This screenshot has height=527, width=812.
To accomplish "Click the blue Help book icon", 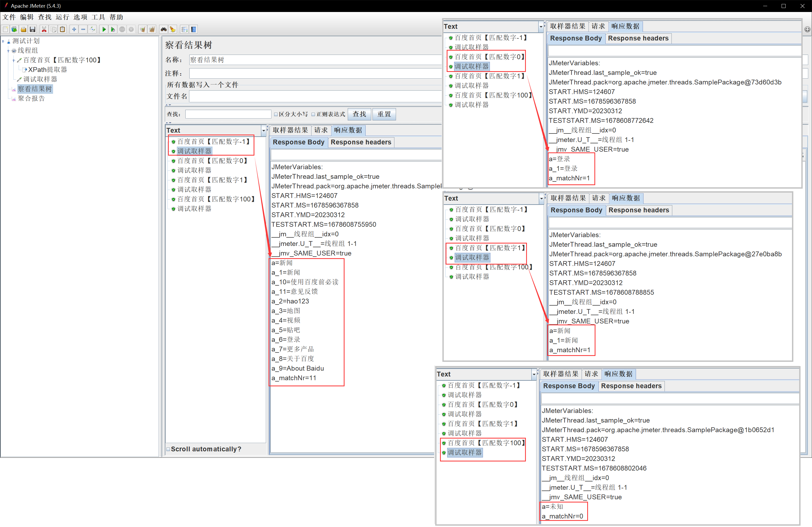I will pos(193,30).
